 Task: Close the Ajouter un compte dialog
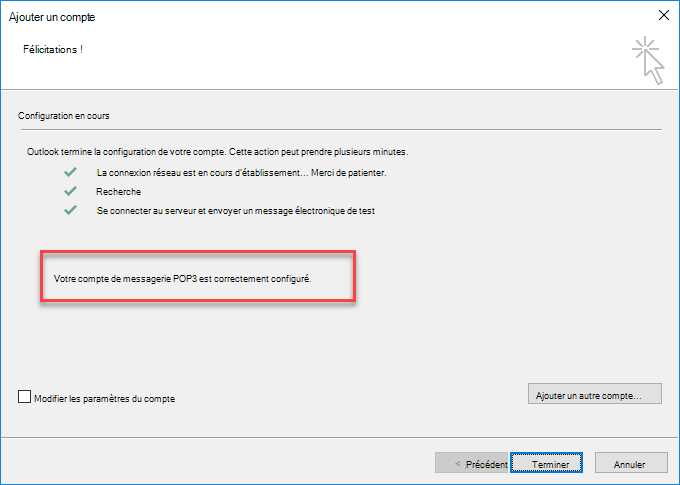click(x=664, y=15)
